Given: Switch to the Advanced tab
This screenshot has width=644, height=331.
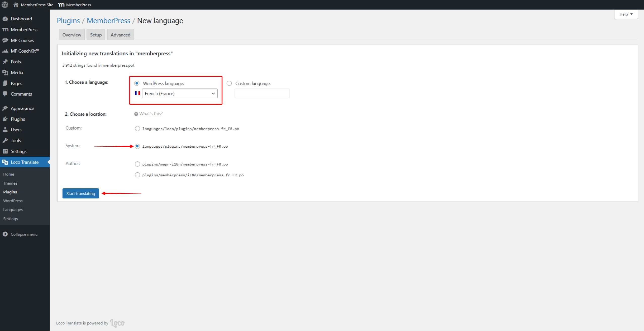Looking at the screenshot, I should click(x=120, y=35).
